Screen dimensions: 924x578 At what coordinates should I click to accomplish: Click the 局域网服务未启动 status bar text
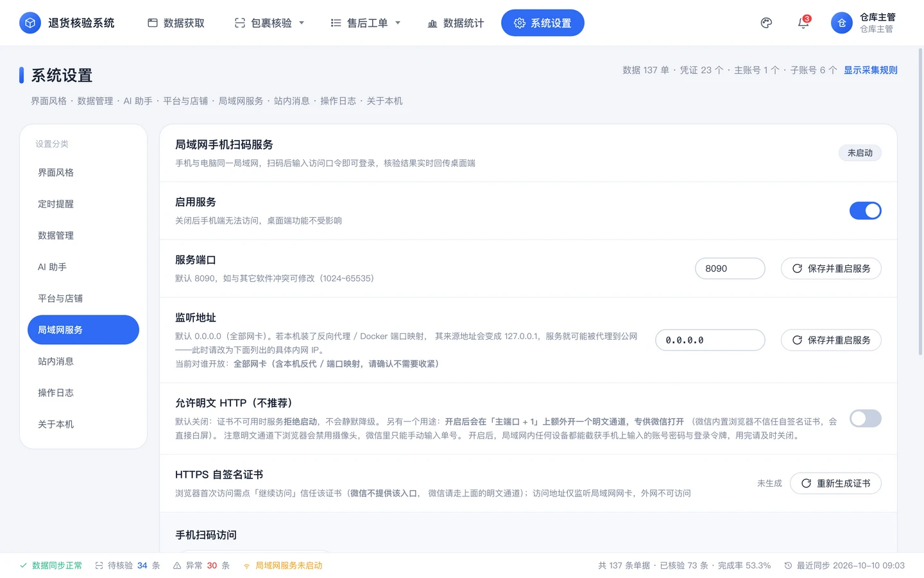click(x=289, y=566)
